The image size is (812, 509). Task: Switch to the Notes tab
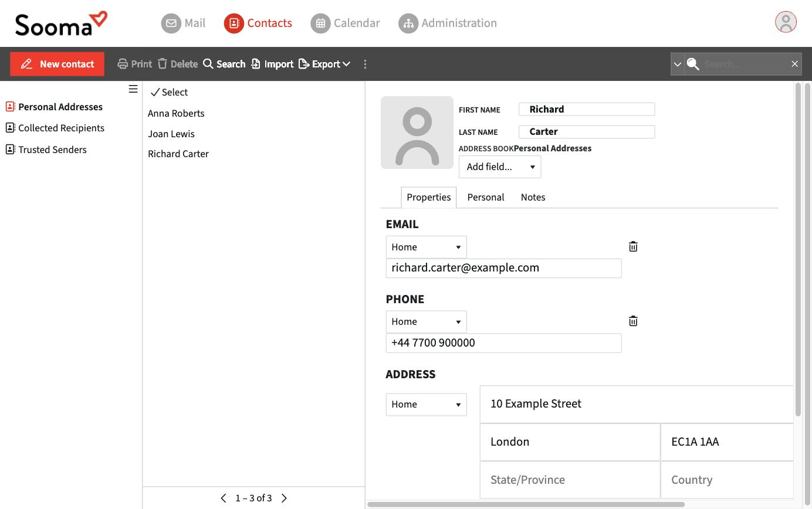coord(533,197)
